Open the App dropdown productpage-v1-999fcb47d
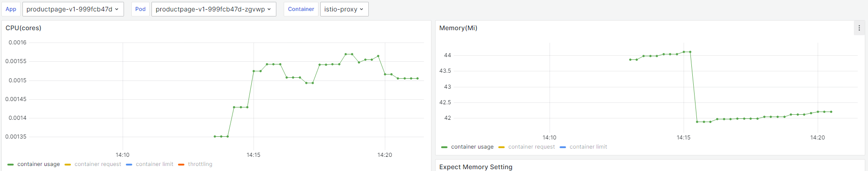The width and height of the screenshot is (868, 171). 73,9
